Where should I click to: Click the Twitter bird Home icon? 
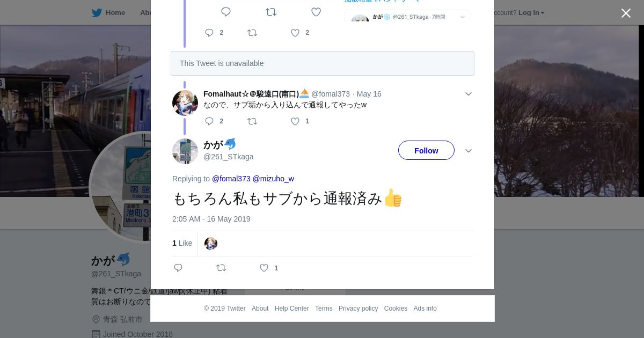tap(97, 12)
